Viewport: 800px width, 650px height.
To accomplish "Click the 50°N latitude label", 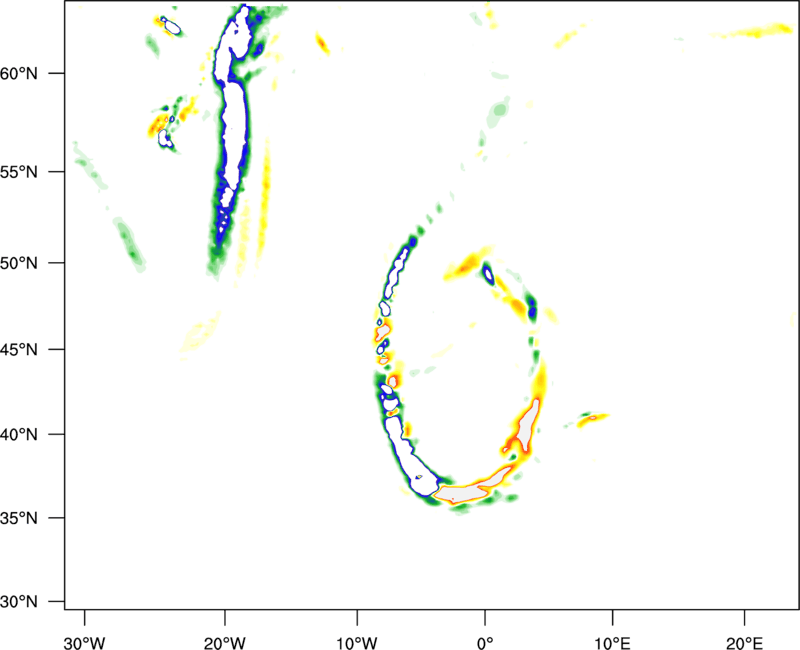I will point(19,263).
